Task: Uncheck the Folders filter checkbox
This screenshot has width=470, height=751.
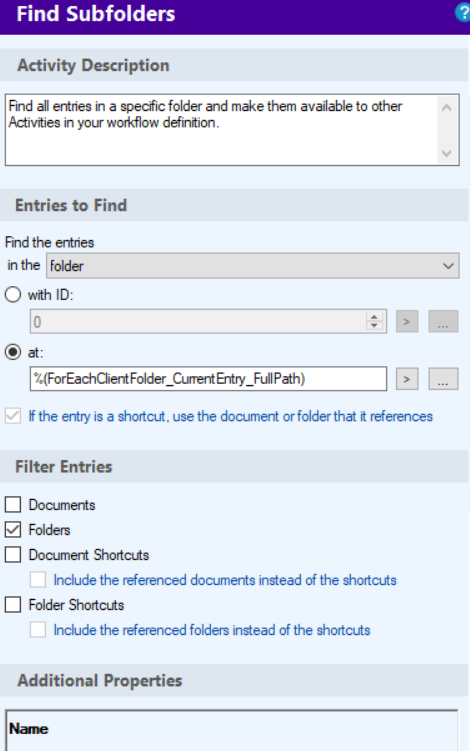Action: (x=13, y=529)
